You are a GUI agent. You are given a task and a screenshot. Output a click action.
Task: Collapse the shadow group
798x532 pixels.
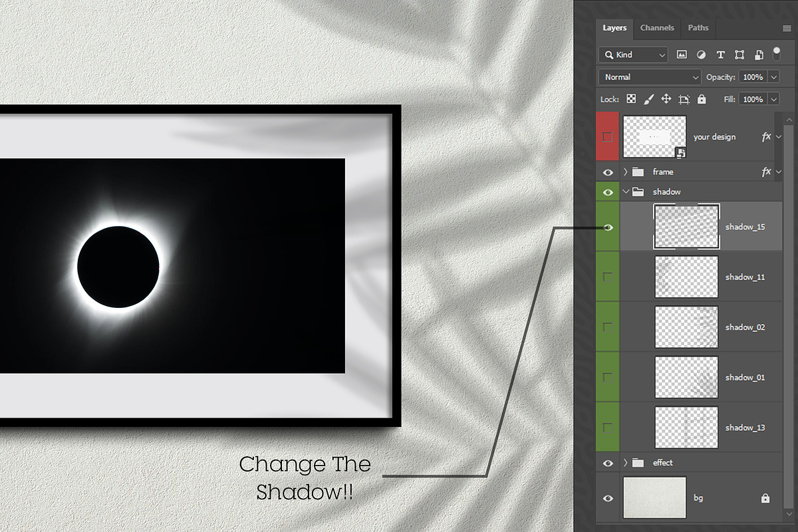point(625,192)
